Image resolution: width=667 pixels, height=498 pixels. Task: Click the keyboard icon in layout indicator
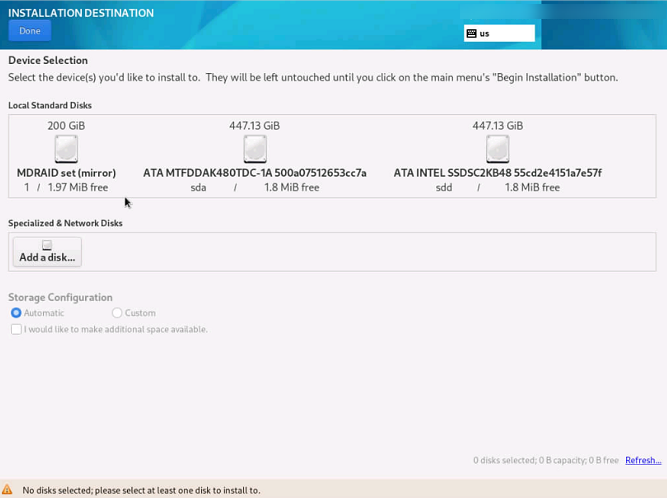click(471, 33)
